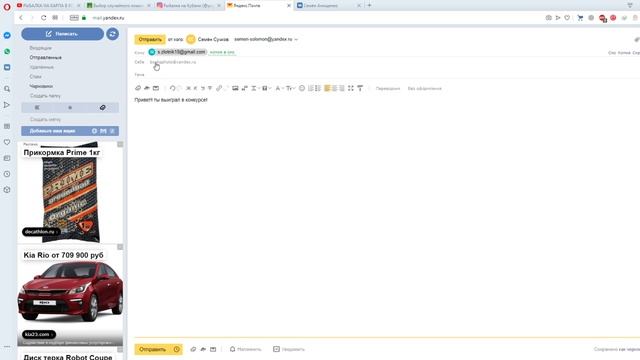
Task: Click Создать папку link
Action: (x=45, y=96)
